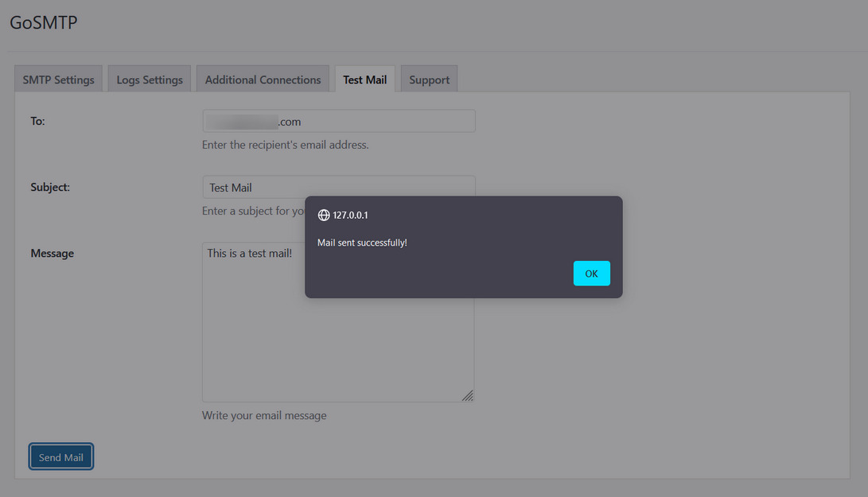Click the 'Write your email message' hint
This screenshot has height=497, width=868.
[x=264, y=416]
